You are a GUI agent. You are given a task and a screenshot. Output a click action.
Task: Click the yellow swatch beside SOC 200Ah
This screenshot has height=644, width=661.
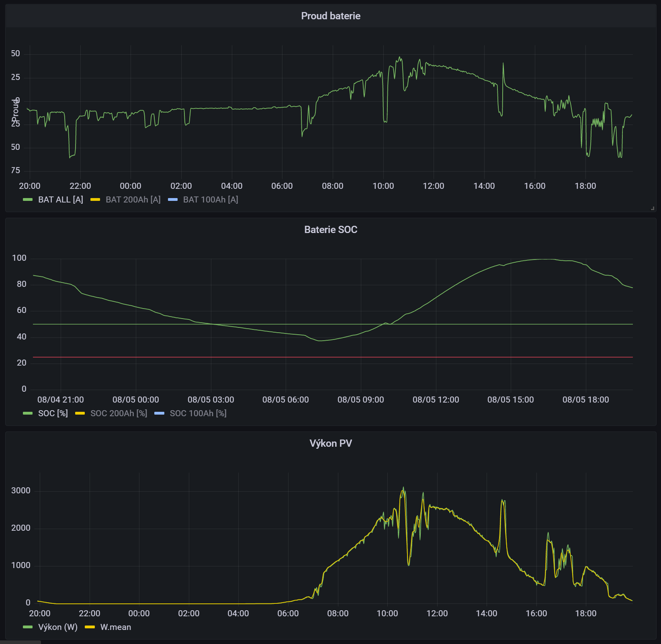[x=80, y=413]
